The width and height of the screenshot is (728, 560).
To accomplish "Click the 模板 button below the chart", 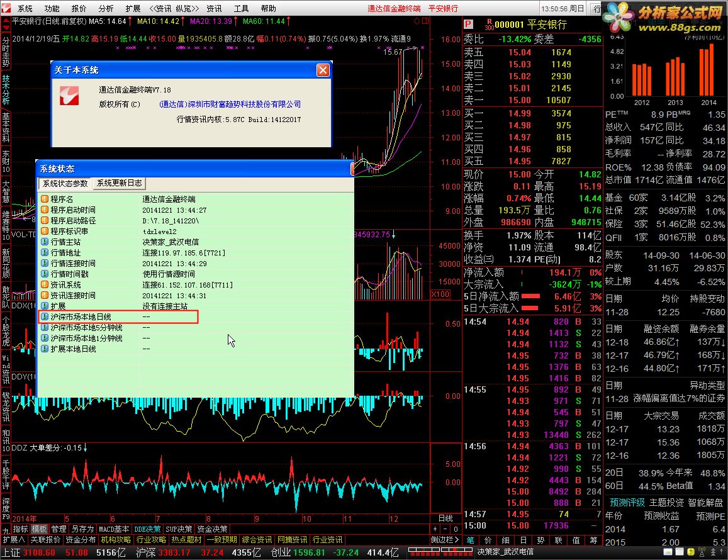I will click(39, 529).
